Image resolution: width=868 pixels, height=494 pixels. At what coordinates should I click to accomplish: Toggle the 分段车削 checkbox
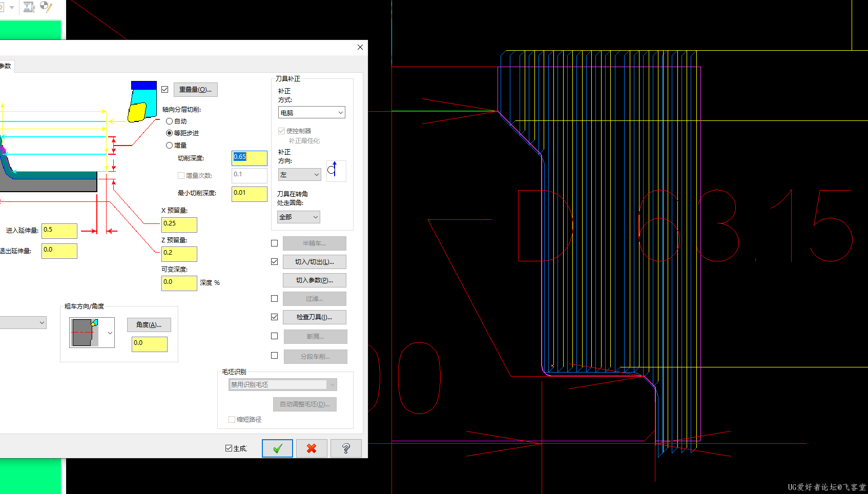275,356
